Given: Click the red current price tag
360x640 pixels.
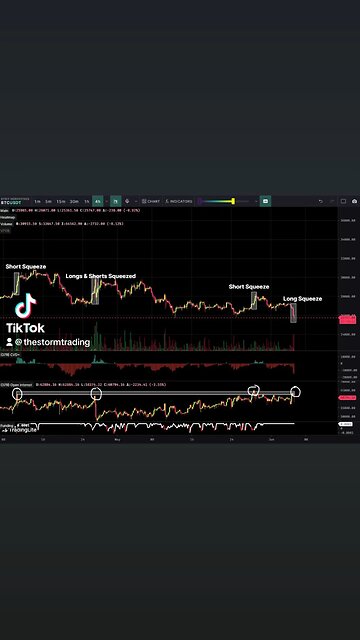Looking at the screenshot, I should click(347, 319).
